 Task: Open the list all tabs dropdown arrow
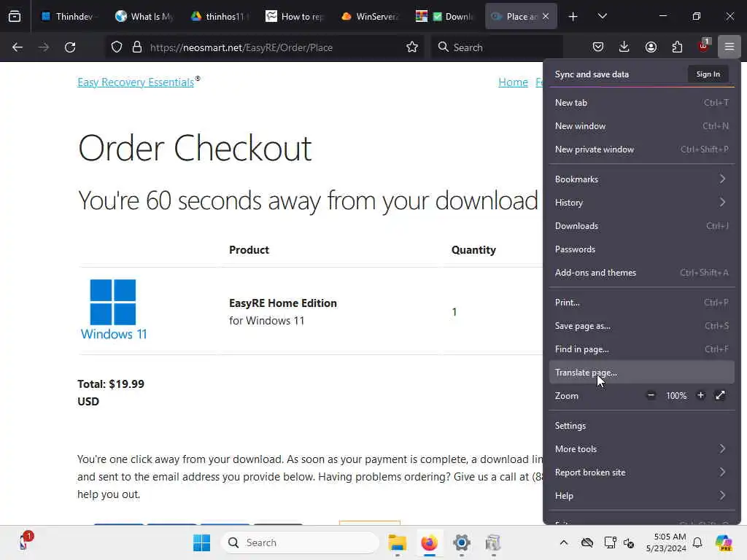click(x=602, y=16)
